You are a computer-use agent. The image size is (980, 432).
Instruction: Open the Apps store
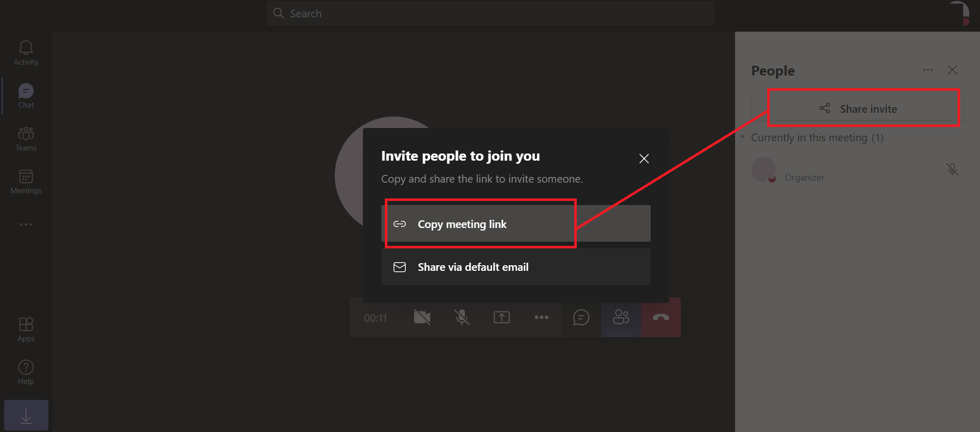point(26,329)
